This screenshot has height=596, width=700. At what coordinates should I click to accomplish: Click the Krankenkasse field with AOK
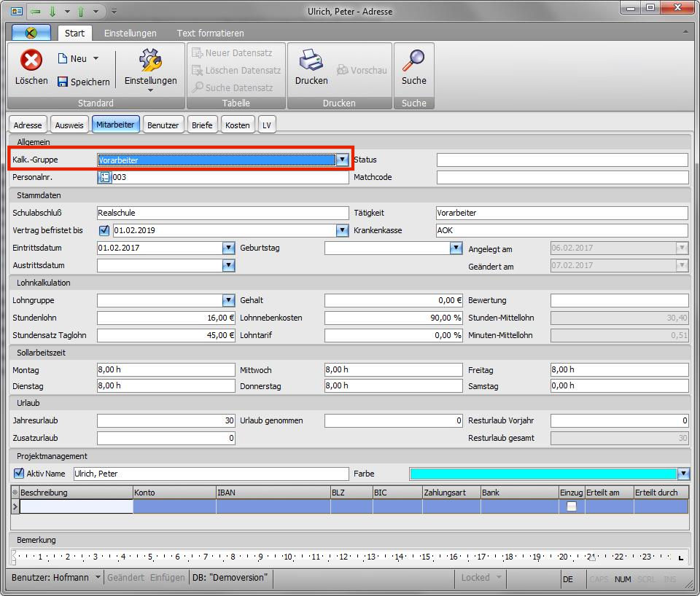(x=562, y=230)
